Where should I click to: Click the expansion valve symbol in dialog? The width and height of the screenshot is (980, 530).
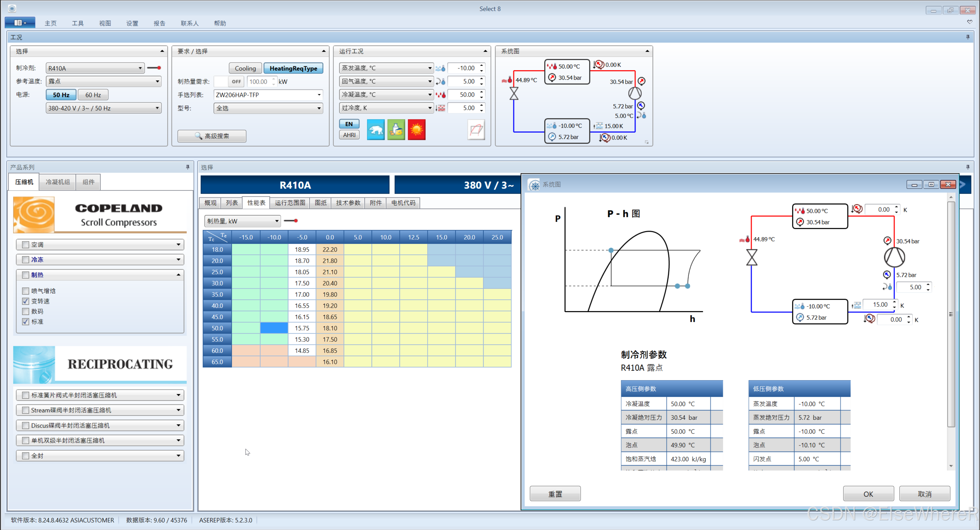click(752, 257)
